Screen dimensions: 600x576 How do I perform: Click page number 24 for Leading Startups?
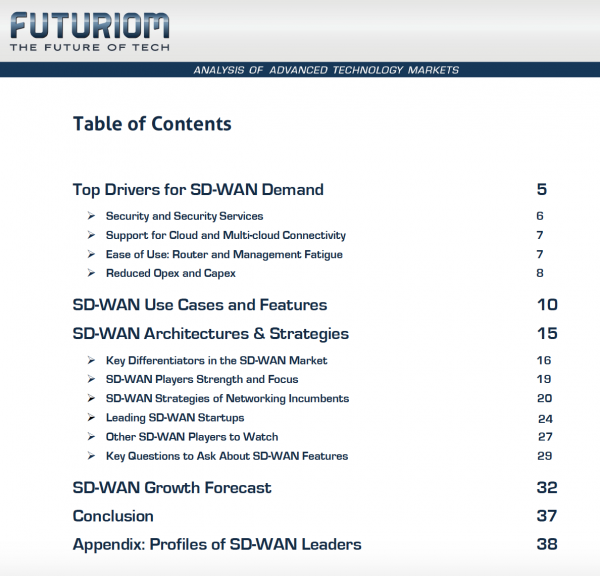coord(545,419)
